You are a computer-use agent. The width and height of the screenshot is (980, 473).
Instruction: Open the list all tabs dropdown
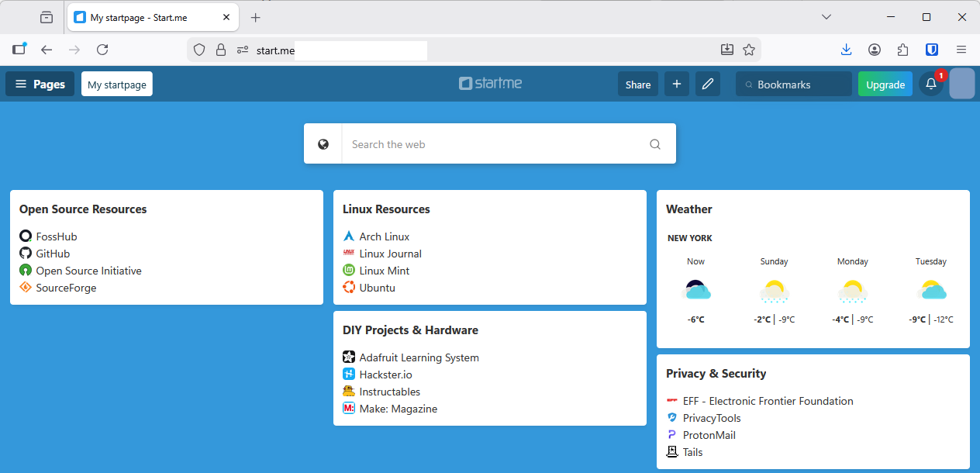[826, 17]
